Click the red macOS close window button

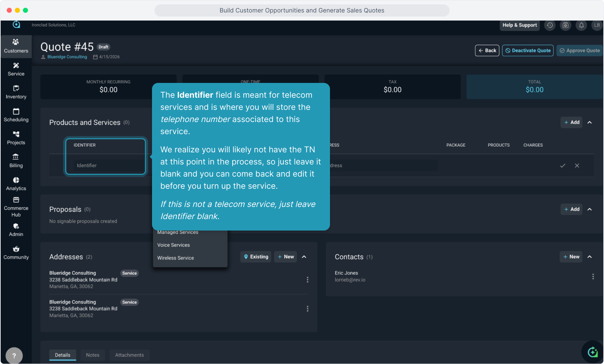coord(9,10)
